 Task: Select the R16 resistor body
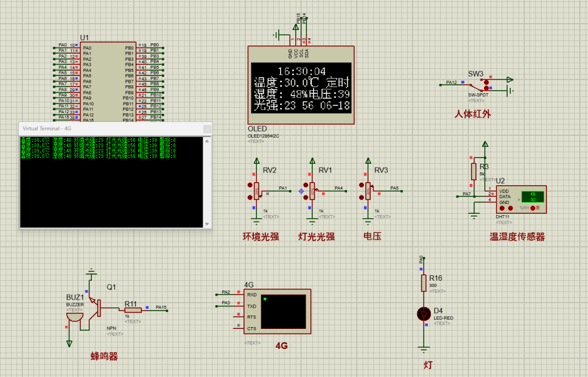pos(424,283)
